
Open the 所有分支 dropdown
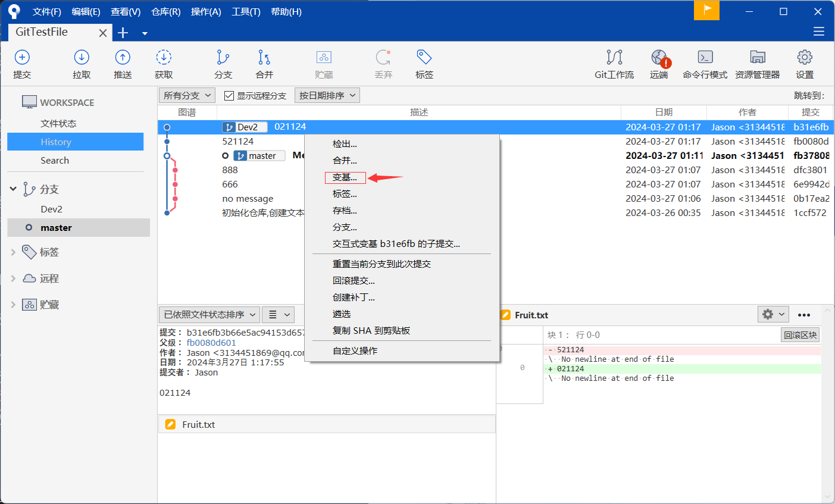pyautogui.click(x=187, y=95)
